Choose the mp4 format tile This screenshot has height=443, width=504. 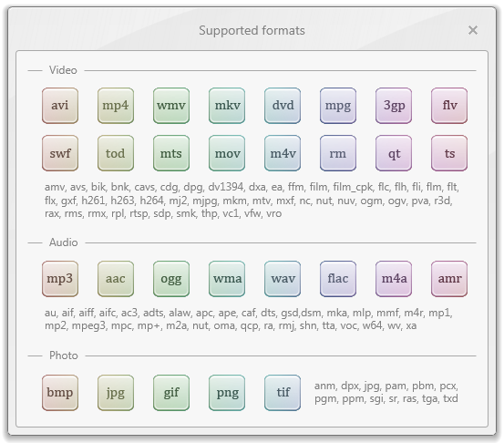[116, 106]
